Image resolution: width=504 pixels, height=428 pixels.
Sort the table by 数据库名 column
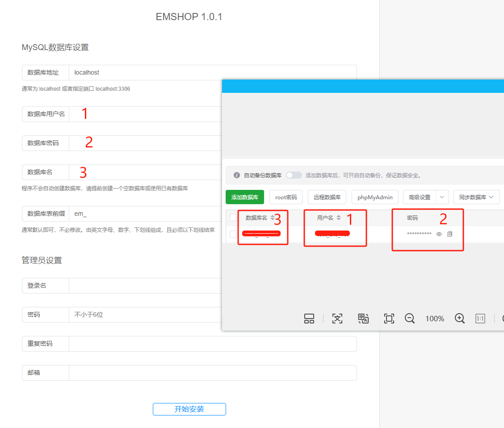[x=272, y=218]
